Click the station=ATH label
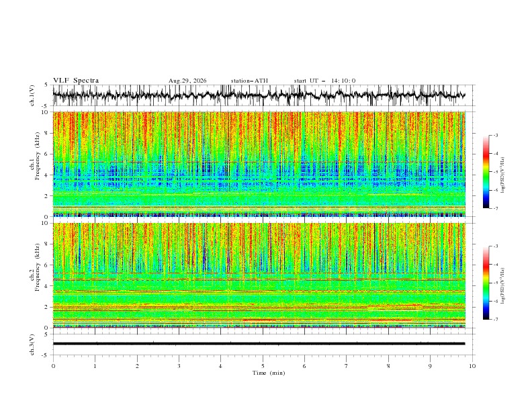The height and width of the screenshot is (411, 532). [249, 81]
